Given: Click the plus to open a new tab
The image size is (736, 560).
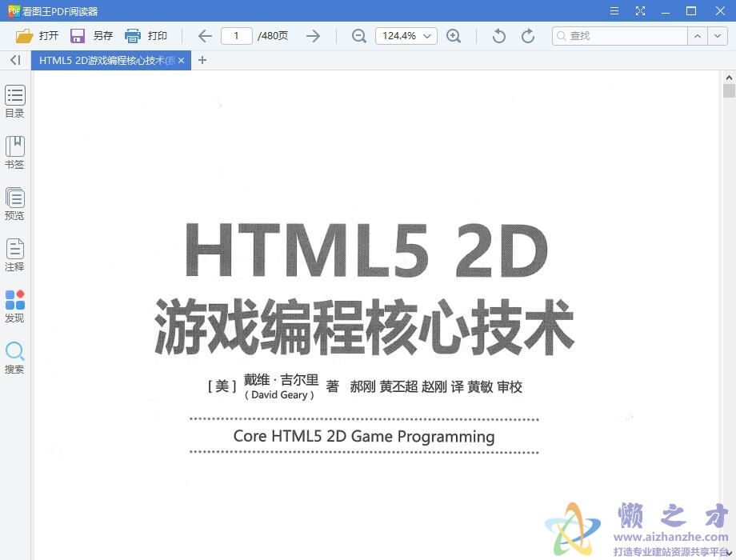Looking at the screenshot, I should 202,61.
